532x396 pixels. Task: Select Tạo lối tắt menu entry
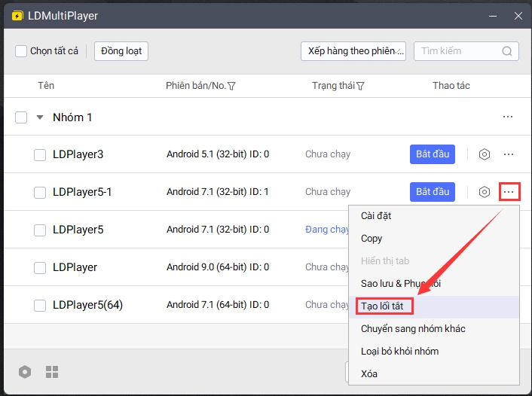(434, 306)
